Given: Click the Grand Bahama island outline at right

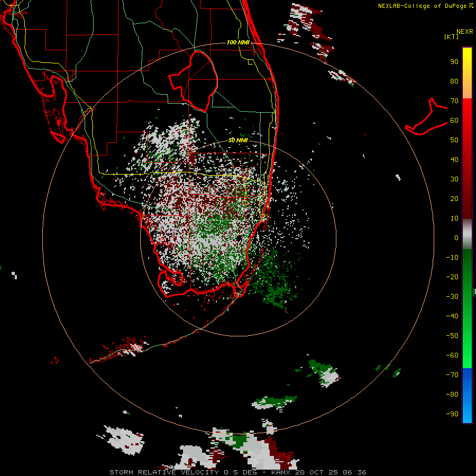Looking at the screenshot, I should coord(426,116).
